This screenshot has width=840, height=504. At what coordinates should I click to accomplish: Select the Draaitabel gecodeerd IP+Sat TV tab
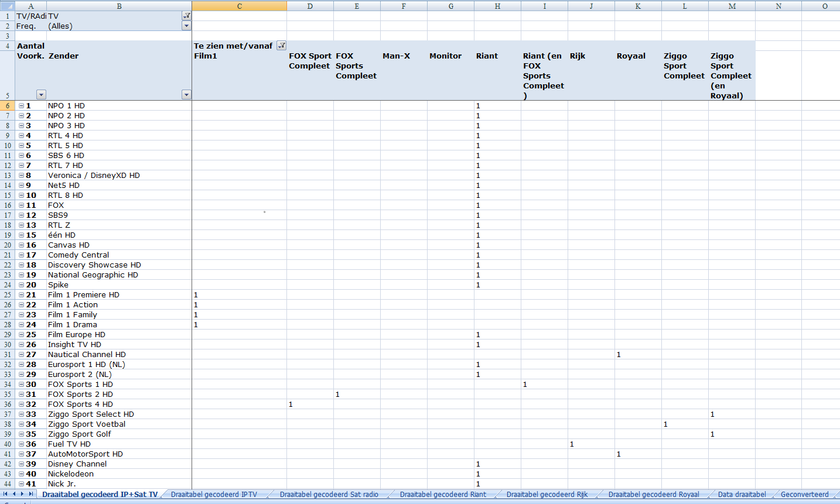[x=100, y=495]
